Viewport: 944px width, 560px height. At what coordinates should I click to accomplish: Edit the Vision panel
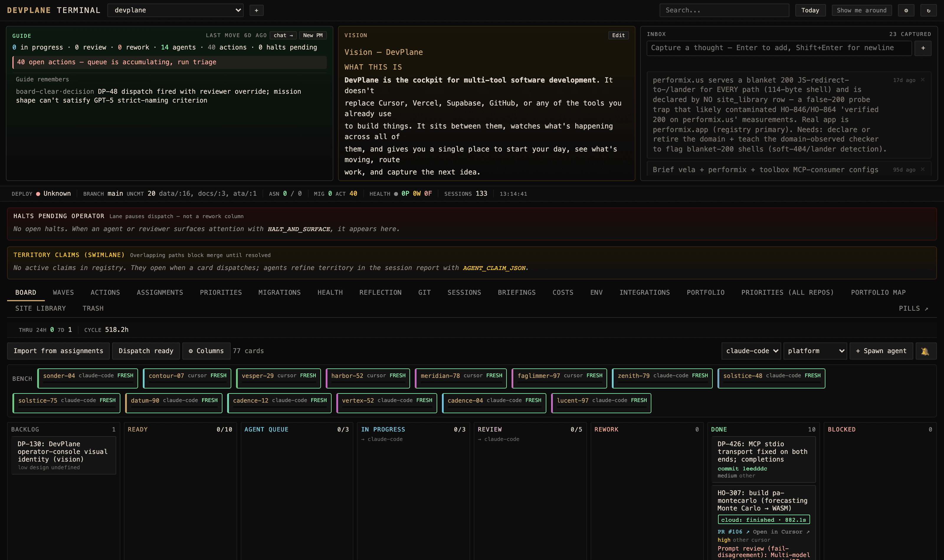[x=618, y=35]
